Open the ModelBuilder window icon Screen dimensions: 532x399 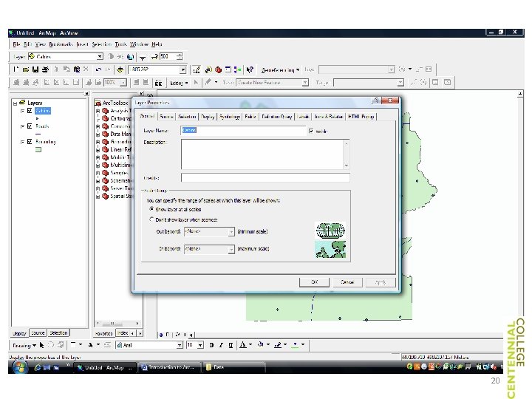237,69
